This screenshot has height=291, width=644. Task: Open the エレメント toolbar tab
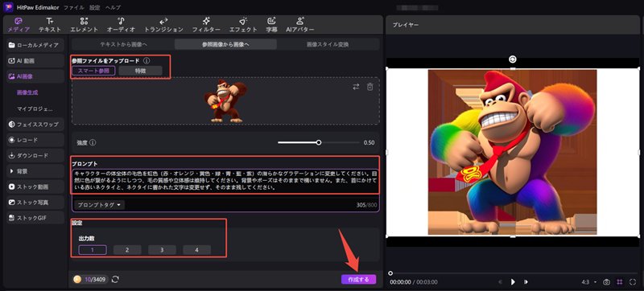[x=85, y=25]
